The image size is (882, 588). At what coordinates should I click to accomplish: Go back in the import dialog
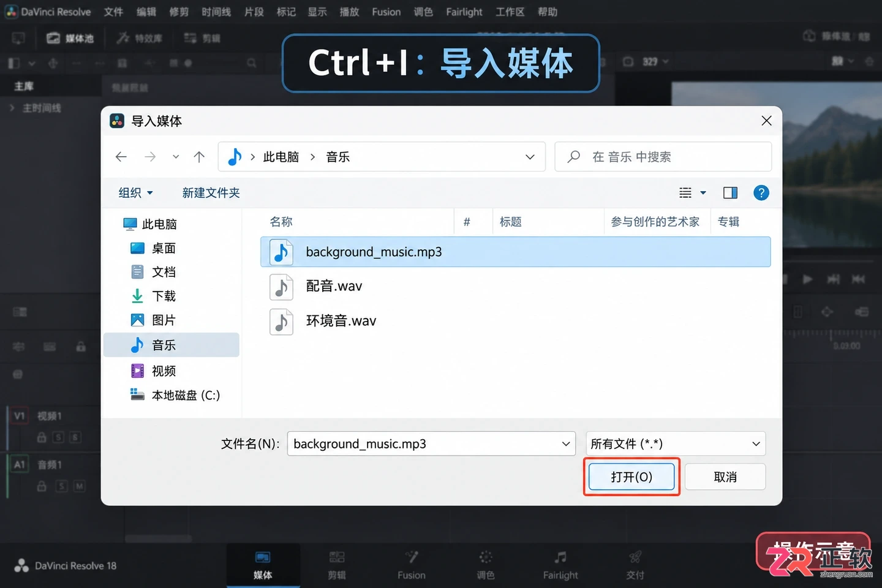pyautogui.click(x=121, y=157)
